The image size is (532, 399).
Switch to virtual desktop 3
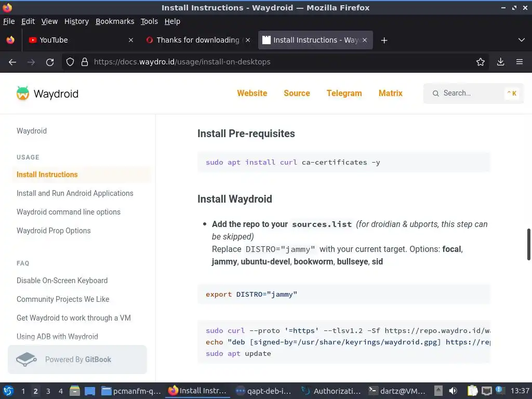coord(48,391)
